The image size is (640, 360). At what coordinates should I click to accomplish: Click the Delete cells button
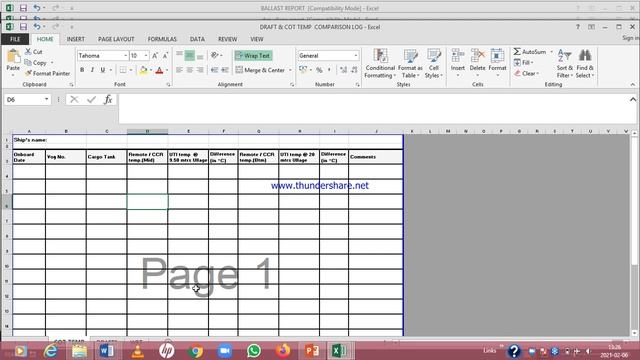tap(477, 63)
